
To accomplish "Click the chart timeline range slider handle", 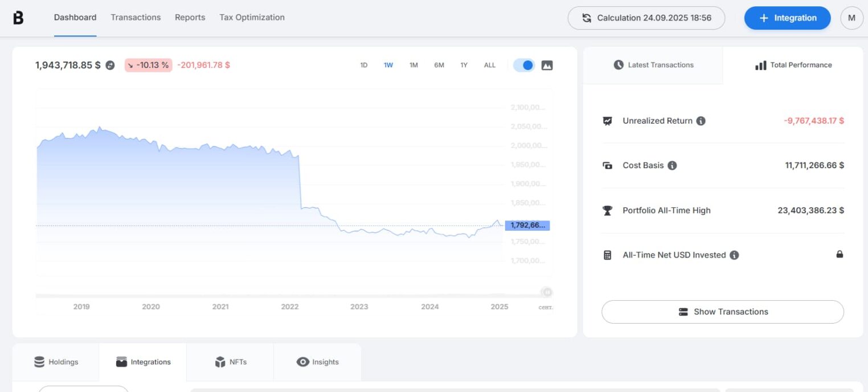I will [547, 292].
